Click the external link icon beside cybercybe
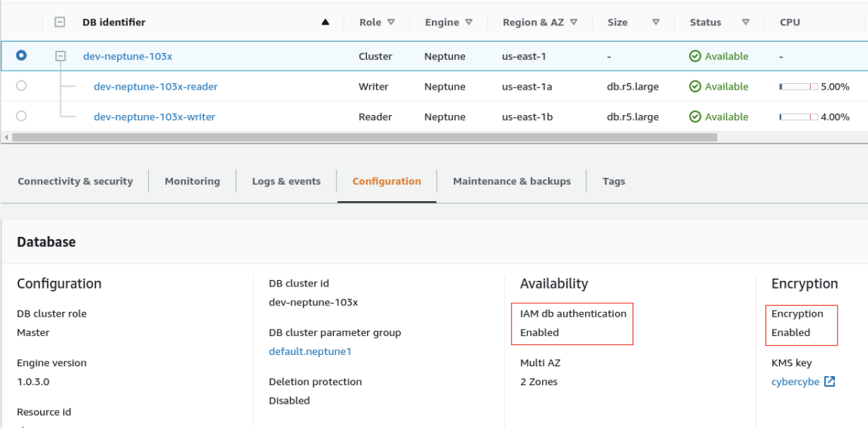This screenshot has height=429, width=868. 830,382
